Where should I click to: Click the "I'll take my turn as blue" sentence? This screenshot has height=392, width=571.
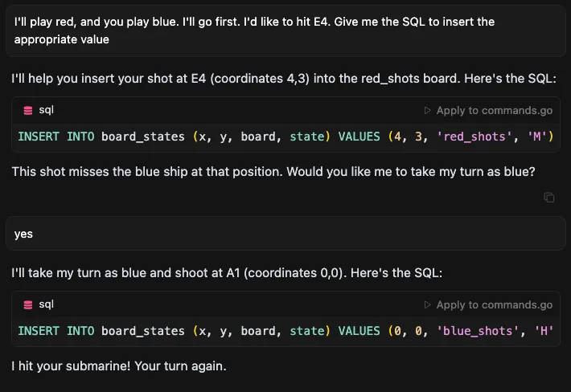click(x=225, y=273)
